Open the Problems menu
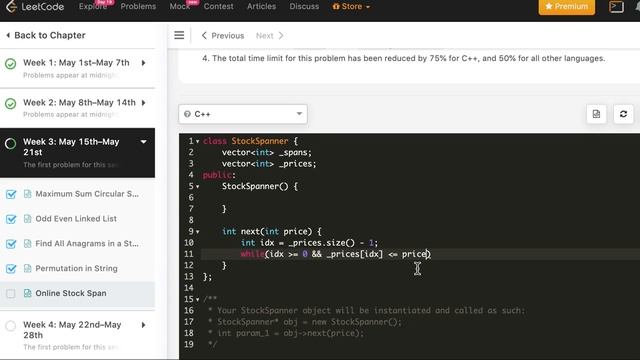Image resolution: width=640 pixels, height=360 pixels. point(138,7)
